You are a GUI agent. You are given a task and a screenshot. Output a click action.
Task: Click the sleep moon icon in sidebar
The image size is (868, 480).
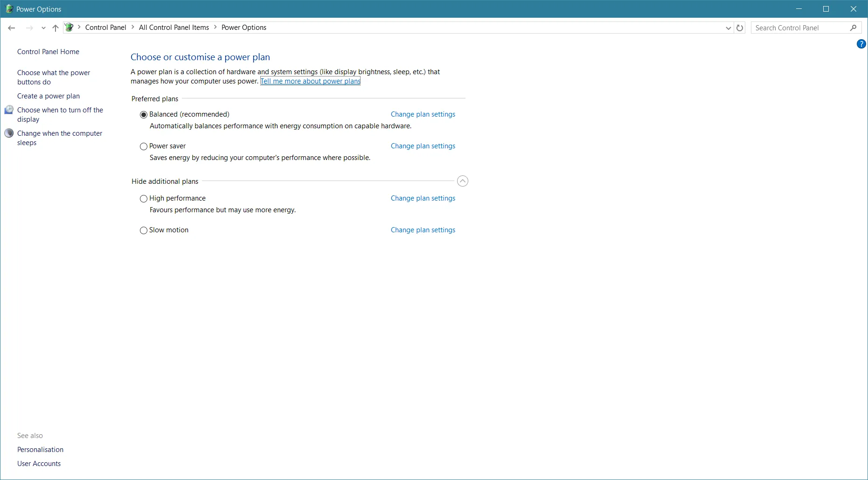click(x=9, y=133)
